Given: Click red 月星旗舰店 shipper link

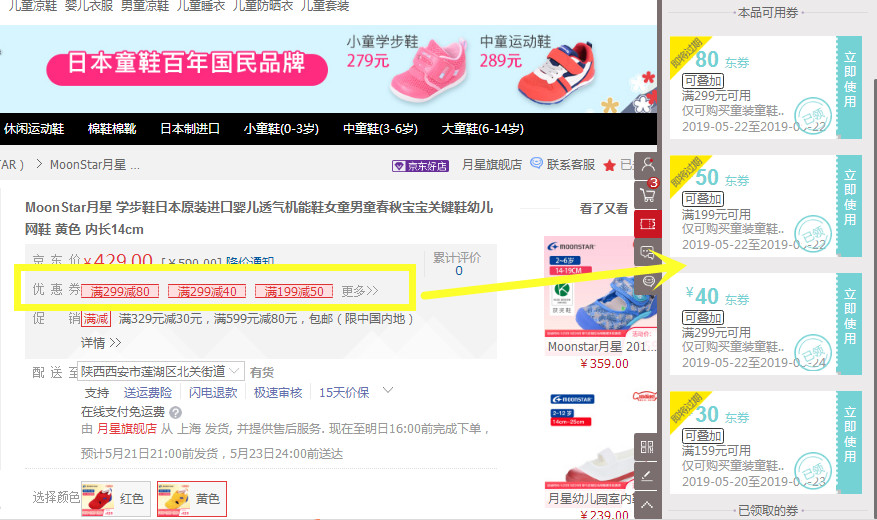Looking at the screenshot, I should point(127,429).
